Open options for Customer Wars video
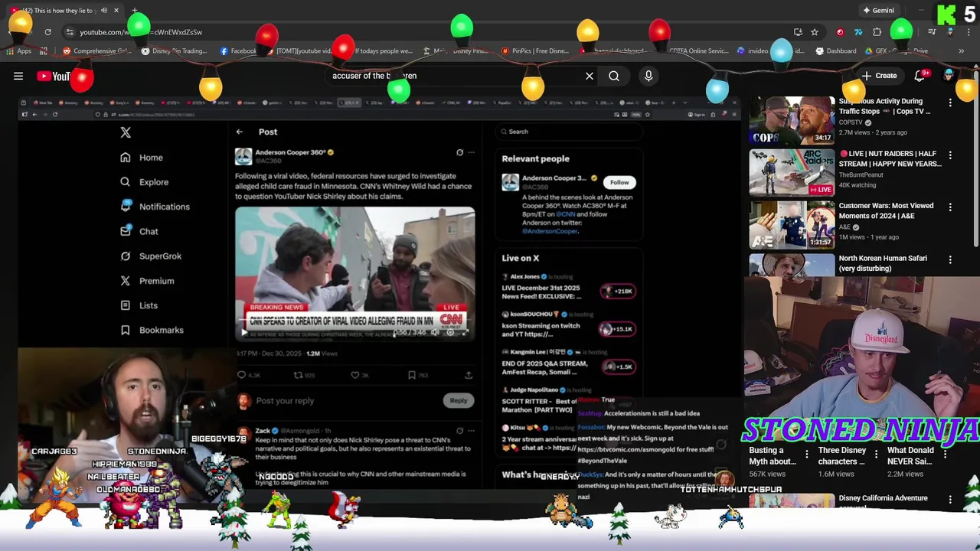 (950, 207)
